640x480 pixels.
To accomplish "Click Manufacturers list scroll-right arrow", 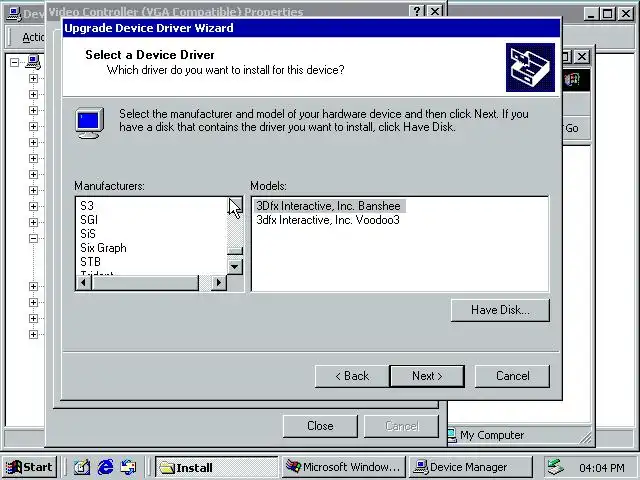I will pyautogui.click(x=219, y=282).
